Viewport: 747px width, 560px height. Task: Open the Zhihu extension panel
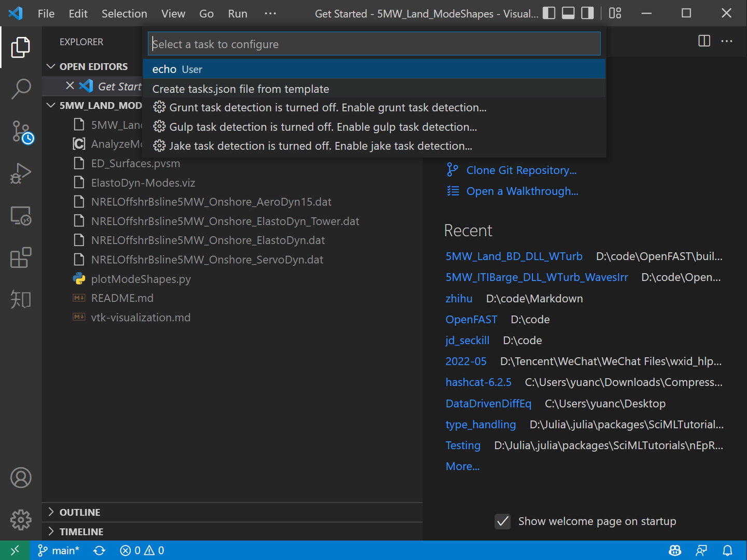tap(21, 299)
